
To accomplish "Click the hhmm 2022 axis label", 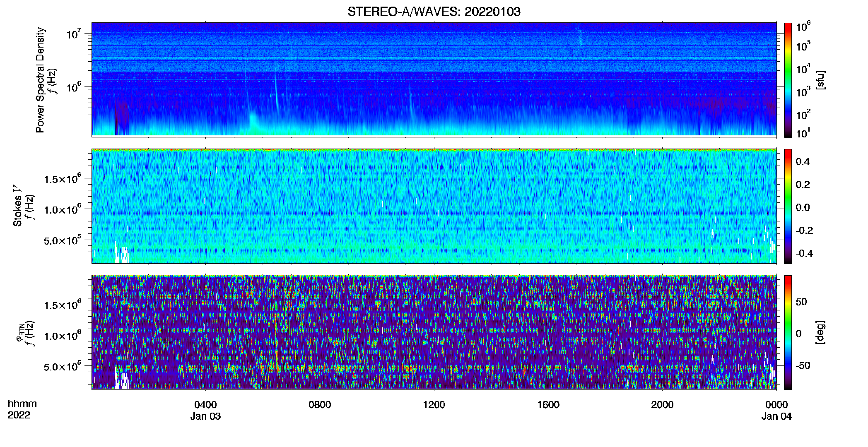I will click(22, 409).
